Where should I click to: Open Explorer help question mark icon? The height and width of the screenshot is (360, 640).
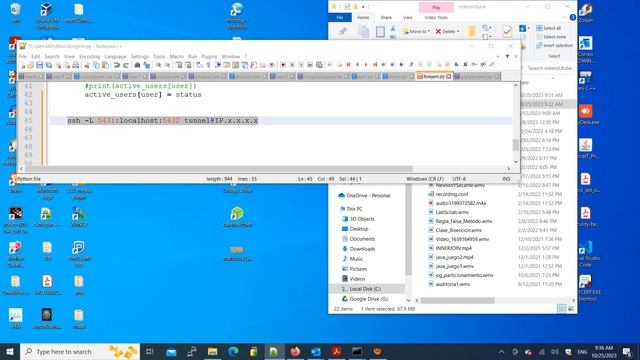click(572, 18)
